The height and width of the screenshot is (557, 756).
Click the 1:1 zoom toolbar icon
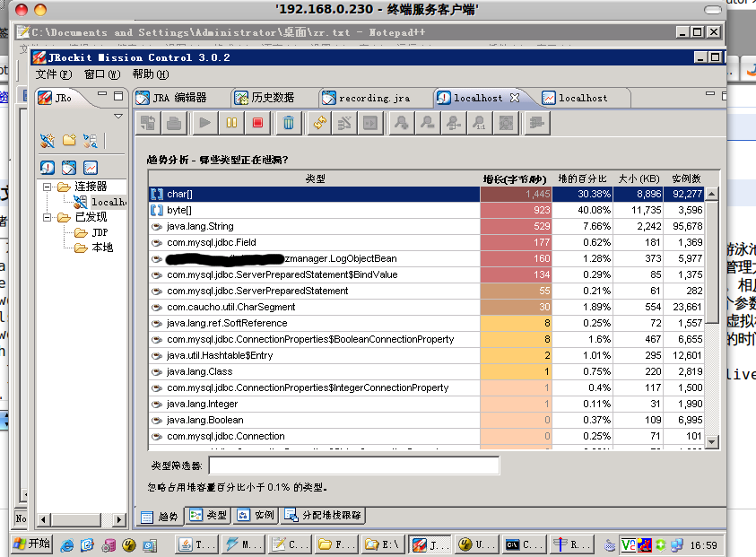[479, 123]
